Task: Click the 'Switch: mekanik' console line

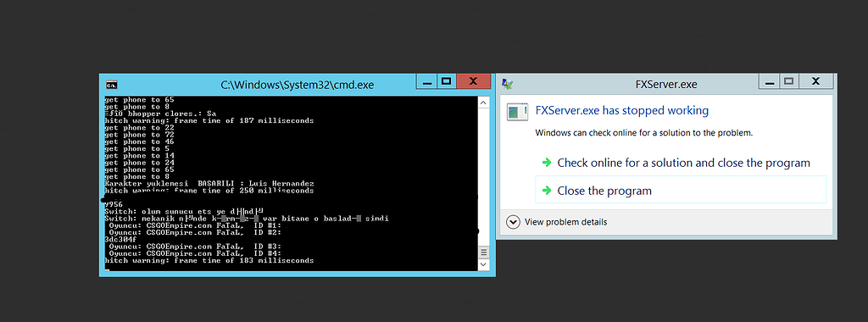Action: pyautogui.click(x=247, y=219)
